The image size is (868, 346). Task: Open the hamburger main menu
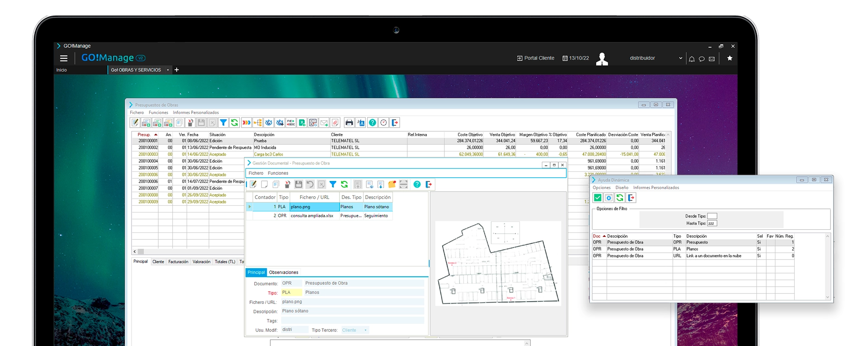(x=64, y=58)
